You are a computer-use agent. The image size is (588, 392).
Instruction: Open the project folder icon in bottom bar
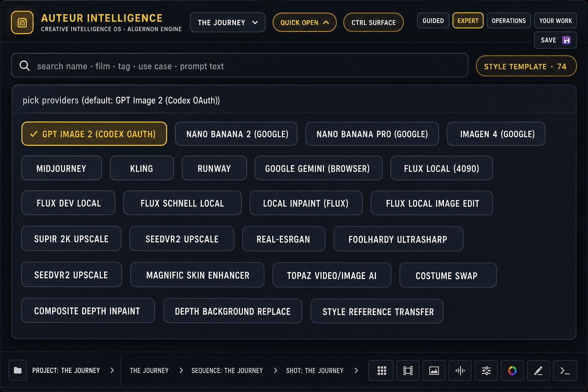[18, 370]
